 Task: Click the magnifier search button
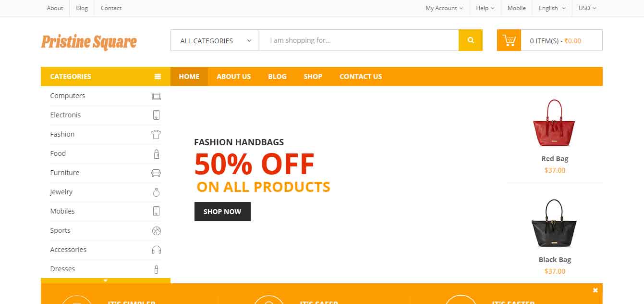(x=471, y=40)
